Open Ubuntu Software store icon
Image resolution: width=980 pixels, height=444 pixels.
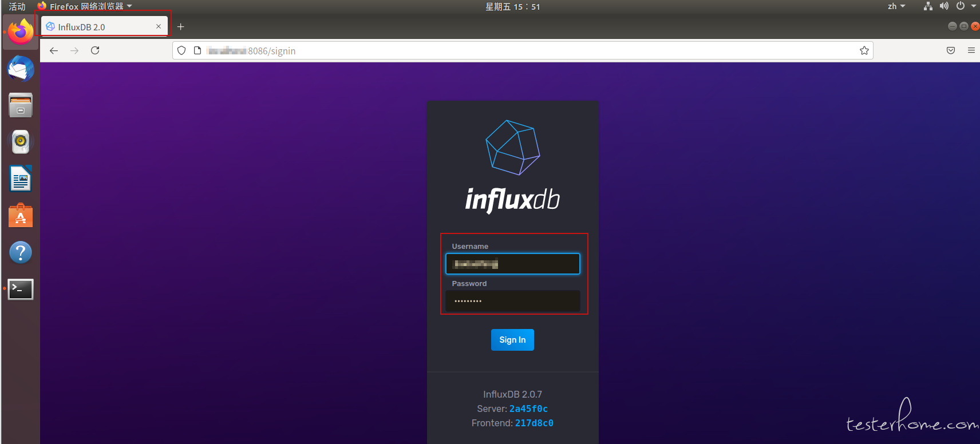(x=21, y=216)
